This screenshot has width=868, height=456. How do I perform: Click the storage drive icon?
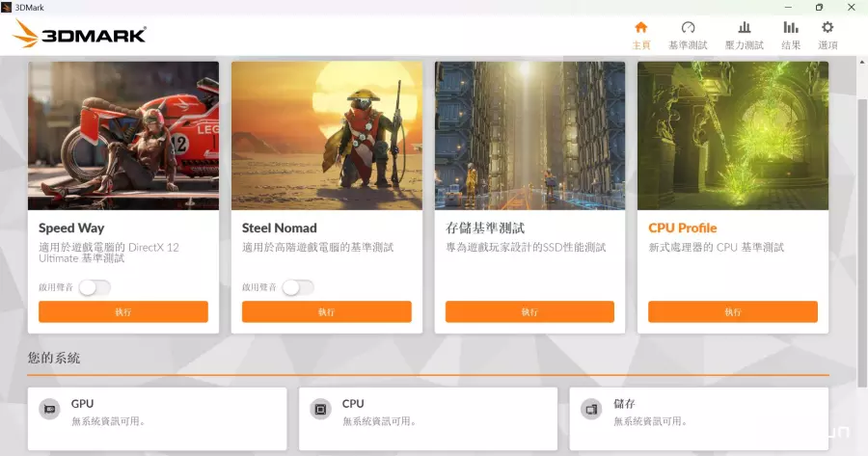click(590, 410)
